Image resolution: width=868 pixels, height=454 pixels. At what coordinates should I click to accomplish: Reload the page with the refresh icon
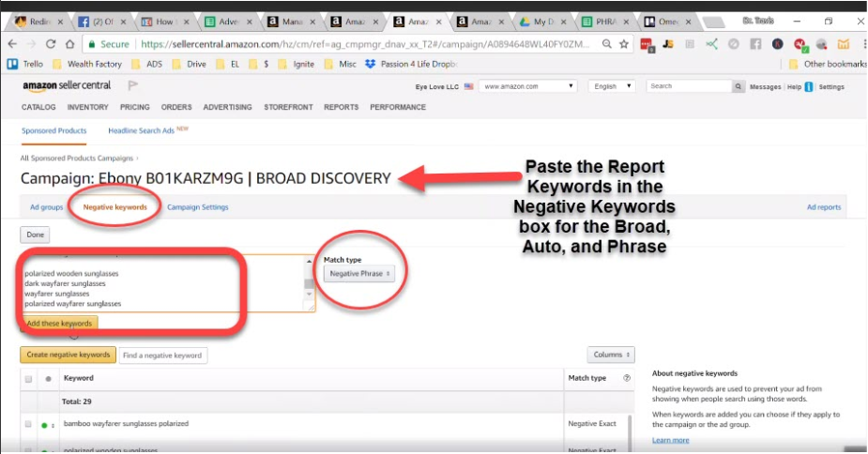click(x=51, y=44)
